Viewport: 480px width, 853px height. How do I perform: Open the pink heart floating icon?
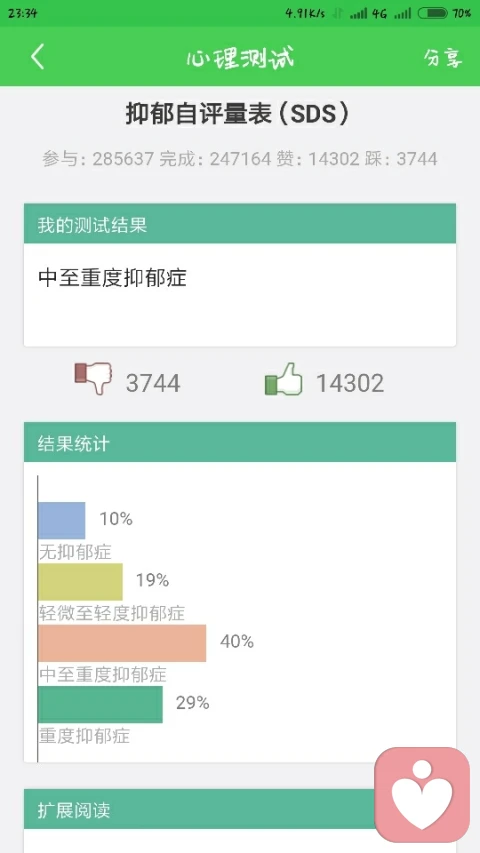(422, 794)
